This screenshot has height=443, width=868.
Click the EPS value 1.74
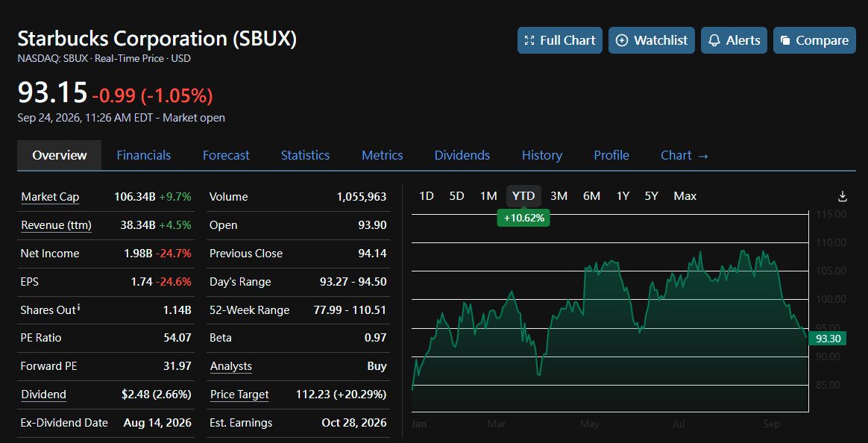tap(142, 281)
